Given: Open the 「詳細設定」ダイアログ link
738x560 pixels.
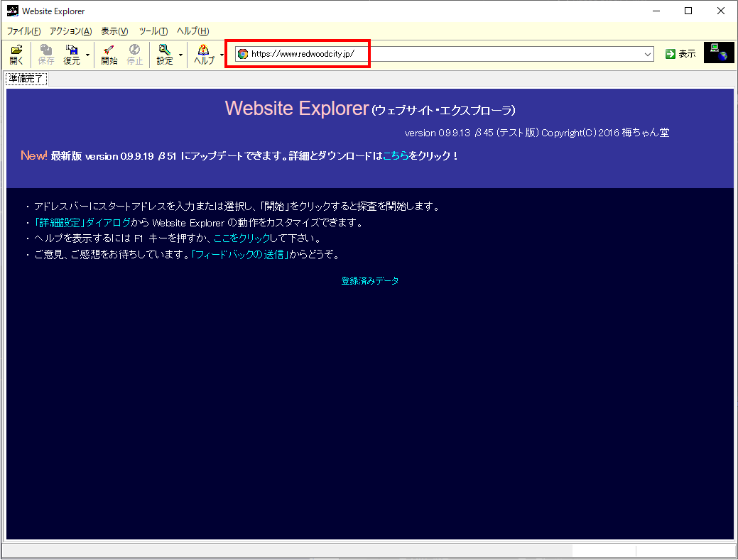Looking at the screenshot, I should [x=82, y=222].
